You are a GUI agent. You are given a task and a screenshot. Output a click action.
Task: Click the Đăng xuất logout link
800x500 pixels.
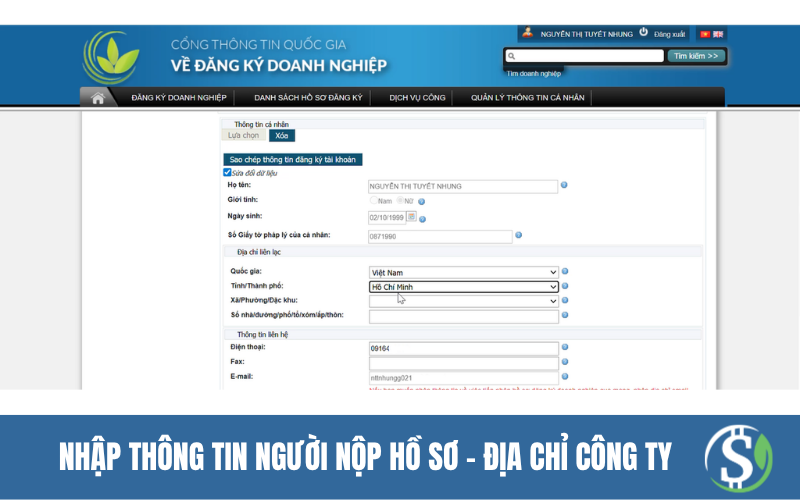pos(669,34)
